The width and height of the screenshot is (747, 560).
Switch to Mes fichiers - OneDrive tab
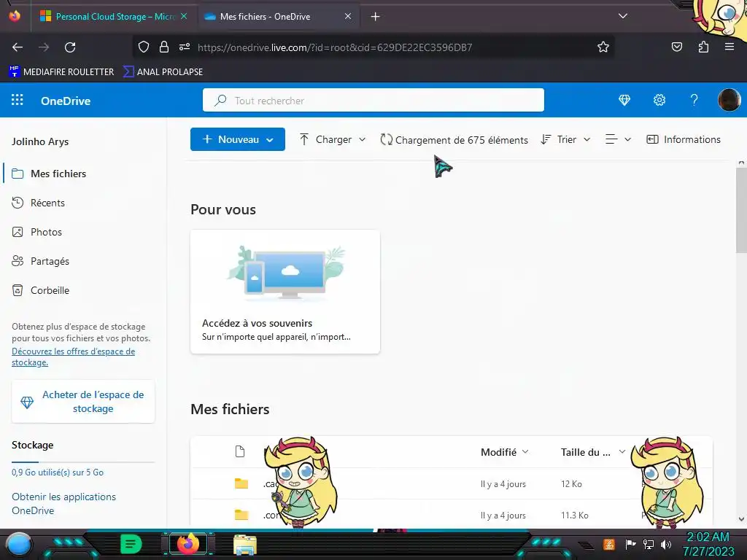click(x=279, y=16)
